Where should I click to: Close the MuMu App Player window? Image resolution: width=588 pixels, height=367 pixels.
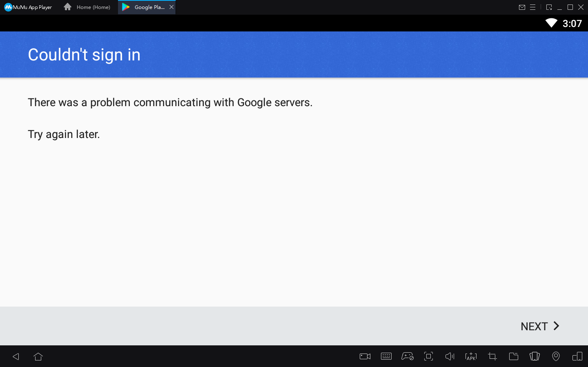tap(581, 7)
